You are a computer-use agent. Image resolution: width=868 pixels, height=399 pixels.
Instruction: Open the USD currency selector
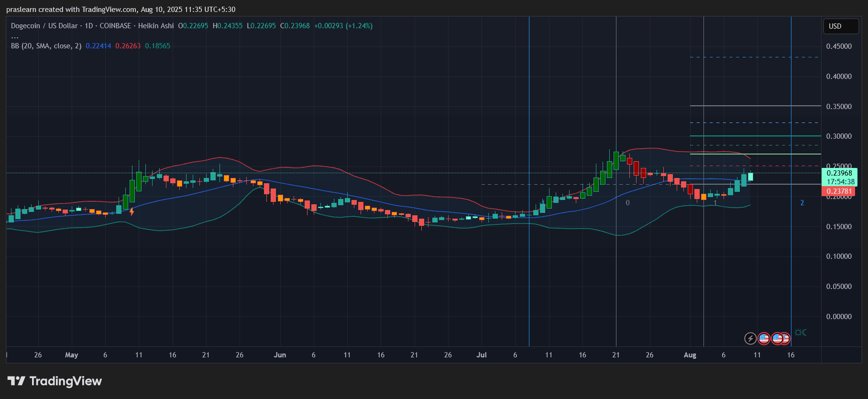pyautogui.click(x=840, y=26)
